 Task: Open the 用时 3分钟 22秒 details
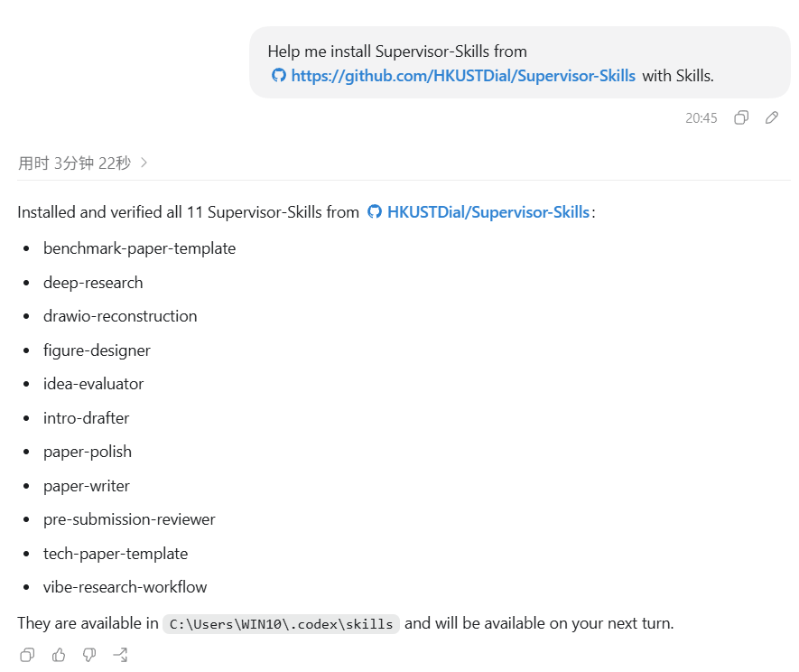74,163
